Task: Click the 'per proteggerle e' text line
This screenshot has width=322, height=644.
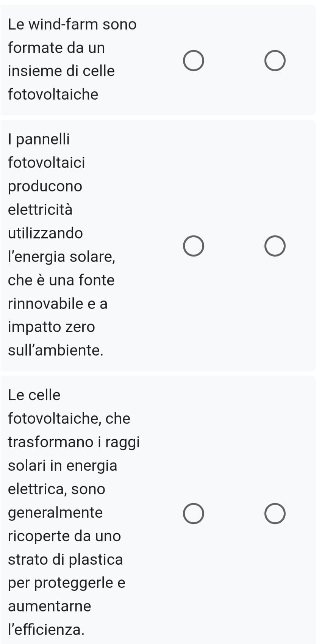Action: tap(67, 583)
